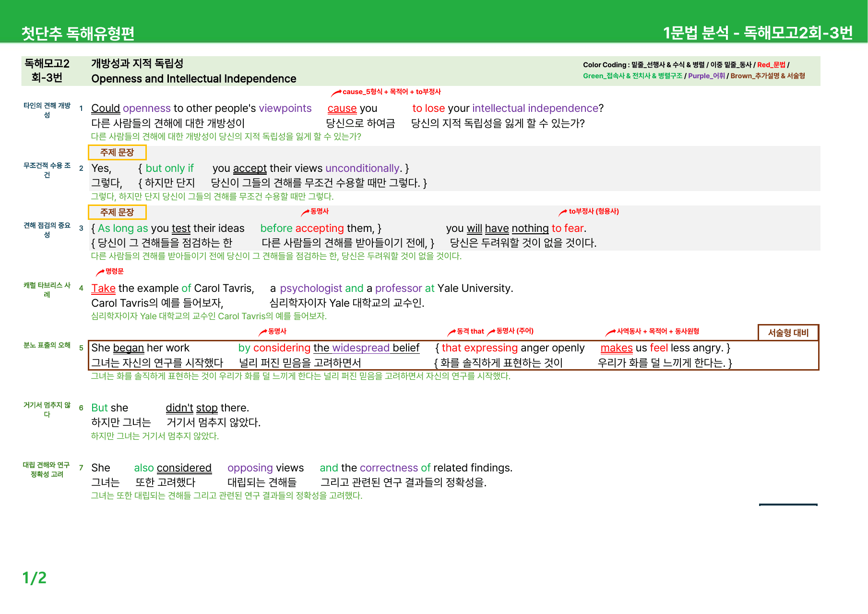
Task: Click the red phrase 'to lose'
Action: point(428,108)
